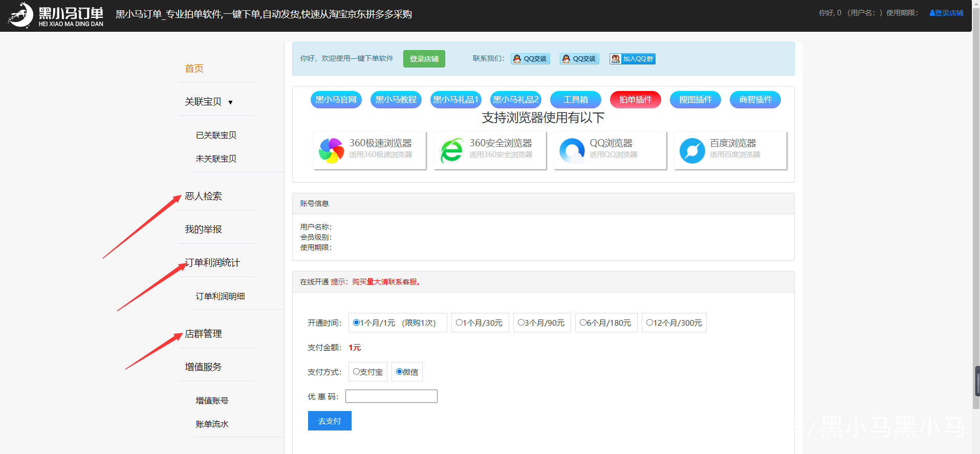Click the red 拍单插件 button
The image size is (980, 454).
tap(636, 100)
